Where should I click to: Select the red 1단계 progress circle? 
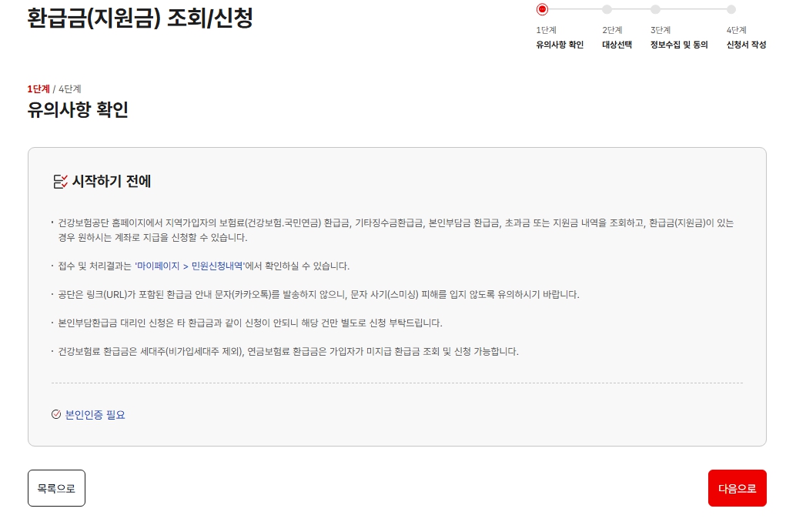pos(543,10)
